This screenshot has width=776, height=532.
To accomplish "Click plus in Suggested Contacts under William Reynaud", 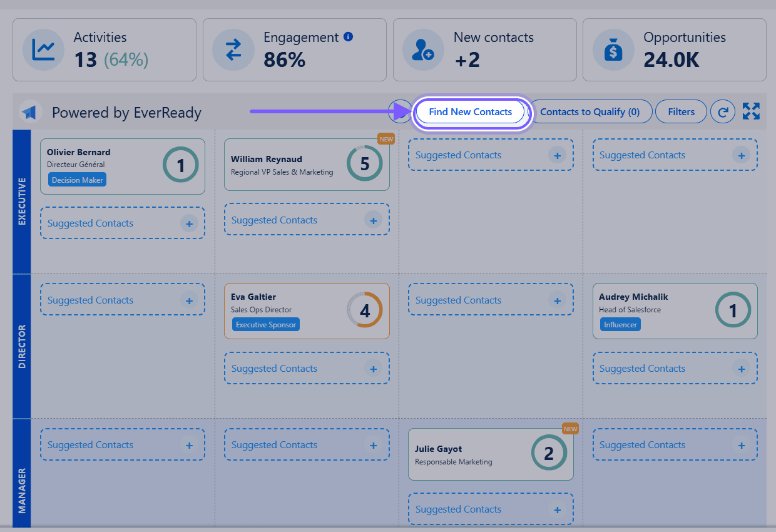I will coord(374,220).
